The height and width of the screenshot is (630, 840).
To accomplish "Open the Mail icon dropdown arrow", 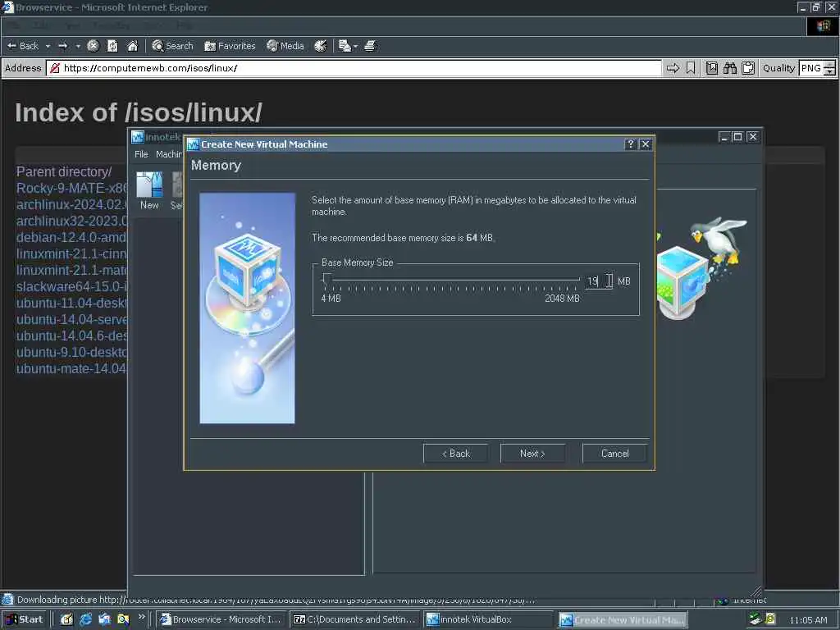I will point(355,47).
